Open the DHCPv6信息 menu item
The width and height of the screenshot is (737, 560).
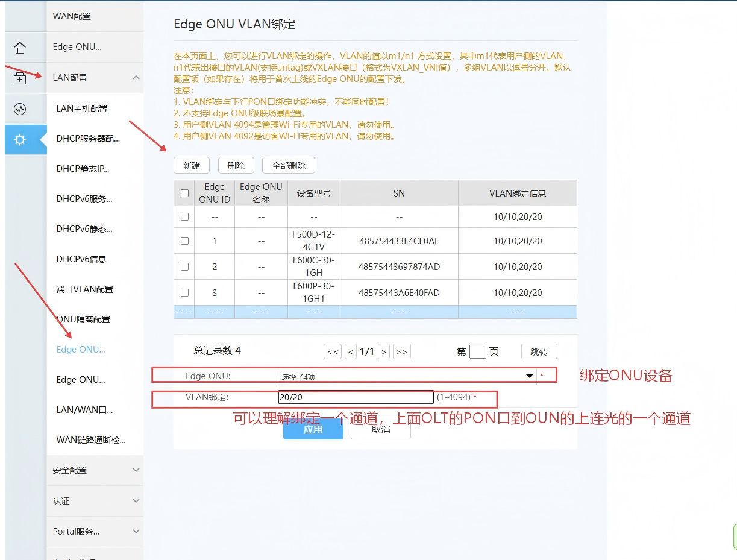tap(81, 259)
